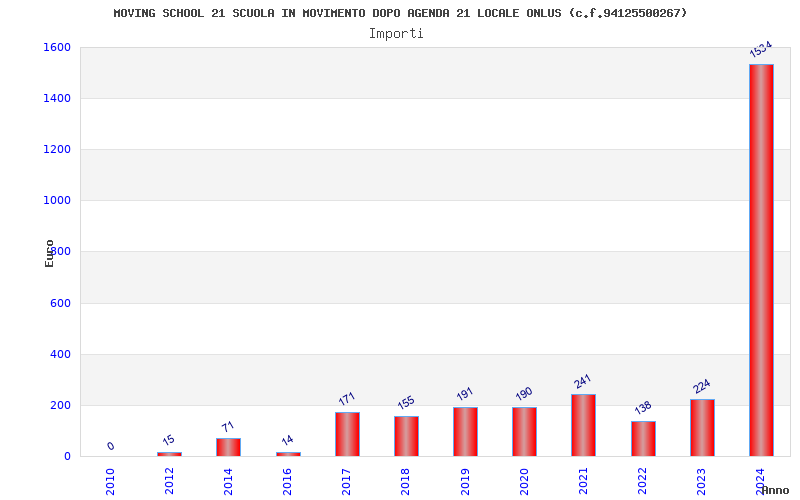Click the x-axis label 2023
Image resolution: width=800 pixels, height=500 pixels.
pyautogui.click(x=702, y=481)
